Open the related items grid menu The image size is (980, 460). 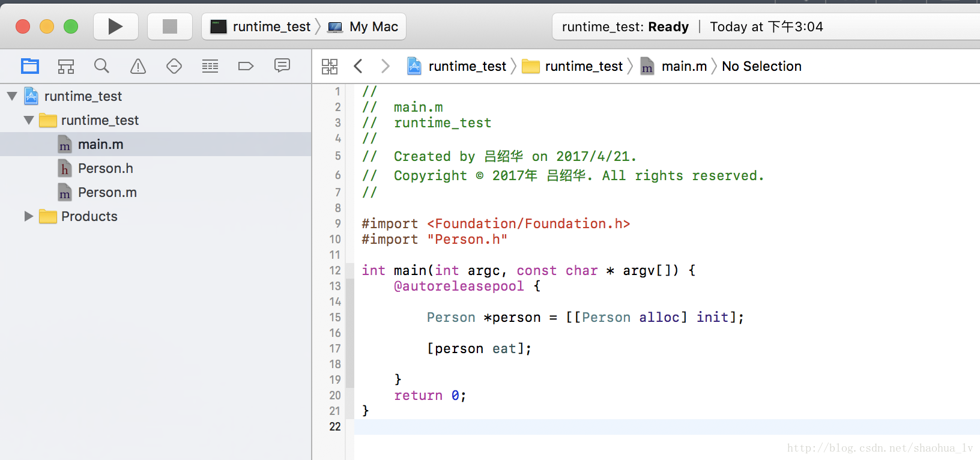[x=330, y=66]
